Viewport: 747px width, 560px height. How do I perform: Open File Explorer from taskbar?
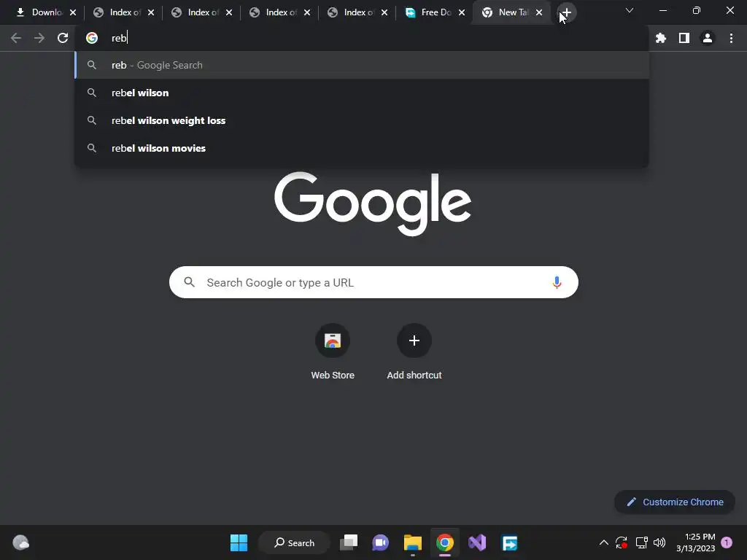tap(413, 542)
